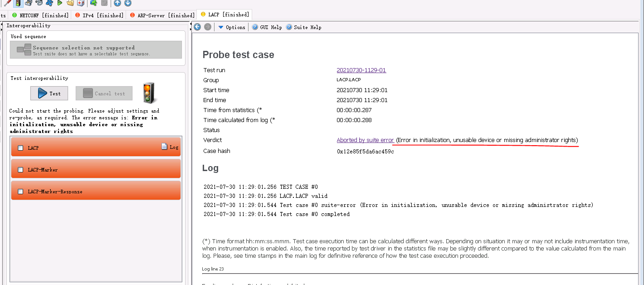644x285 pixels.
Task: Click the green puzzle piece toolbar icon
Action: (93, 3)
